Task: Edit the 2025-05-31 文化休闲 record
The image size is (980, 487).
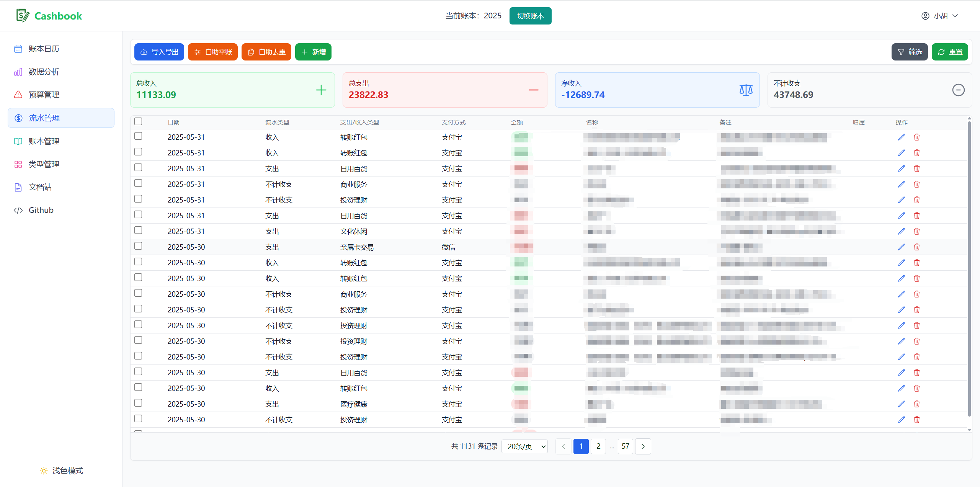Action: pos(902,231)
